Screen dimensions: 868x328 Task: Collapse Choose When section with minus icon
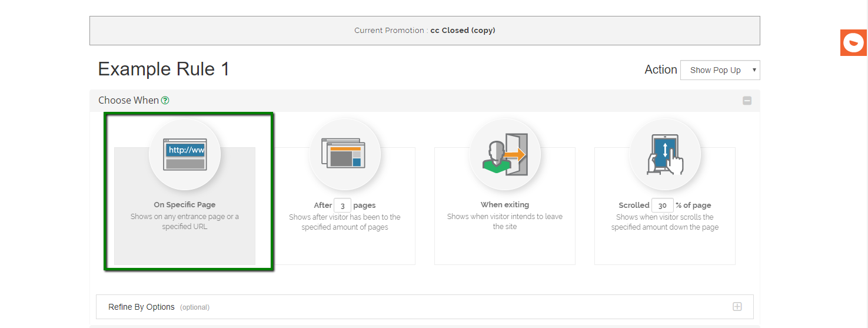(747, 101)
